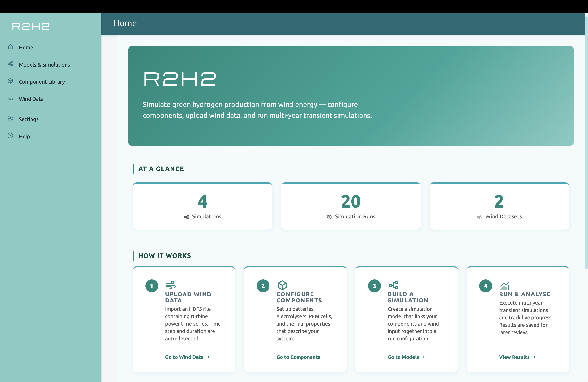Select the 20 Simulation Runs stat card
This screenshot has width=588, height=382.
[351, 206]
